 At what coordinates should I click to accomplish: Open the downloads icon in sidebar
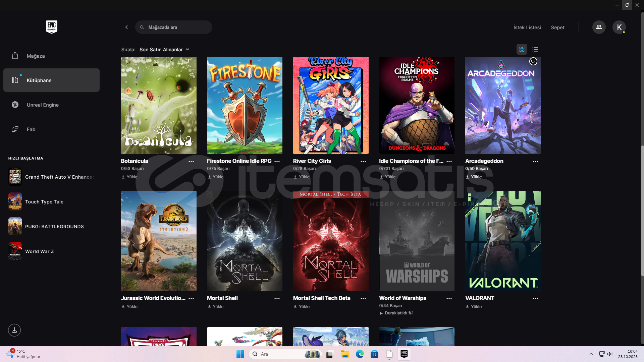pos(14,330)
